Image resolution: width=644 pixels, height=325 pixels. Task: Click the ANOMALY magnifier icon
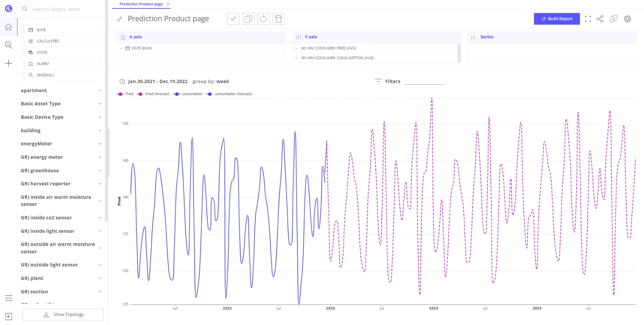31,75
